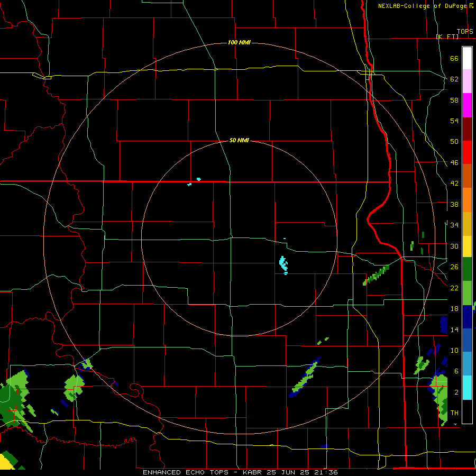Click the "TH" threshold label
This screenshot has height=476, width=476.
coord(454,413)
